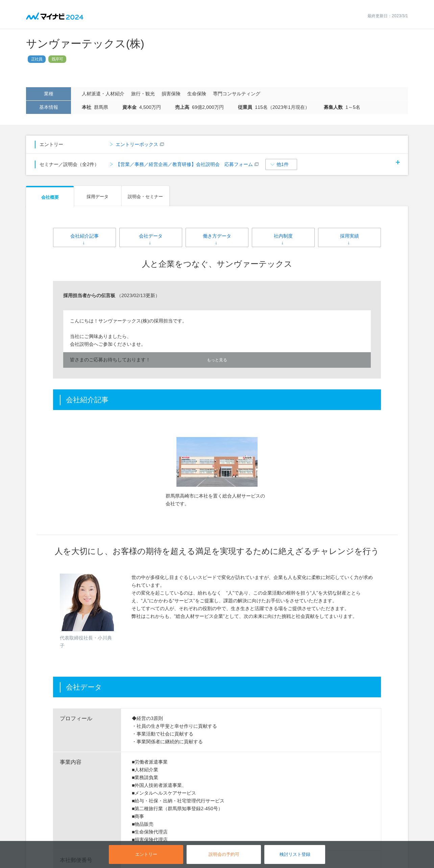
Task: Jump to 会社データ section
Action: 151,237
